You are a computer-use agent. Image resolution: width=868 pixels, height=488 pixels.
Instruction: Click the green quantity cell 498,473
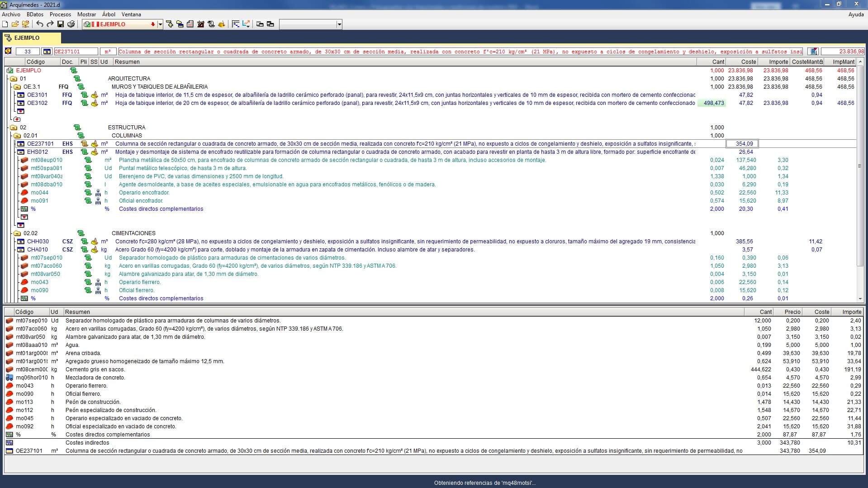click(x=711, y=103)
